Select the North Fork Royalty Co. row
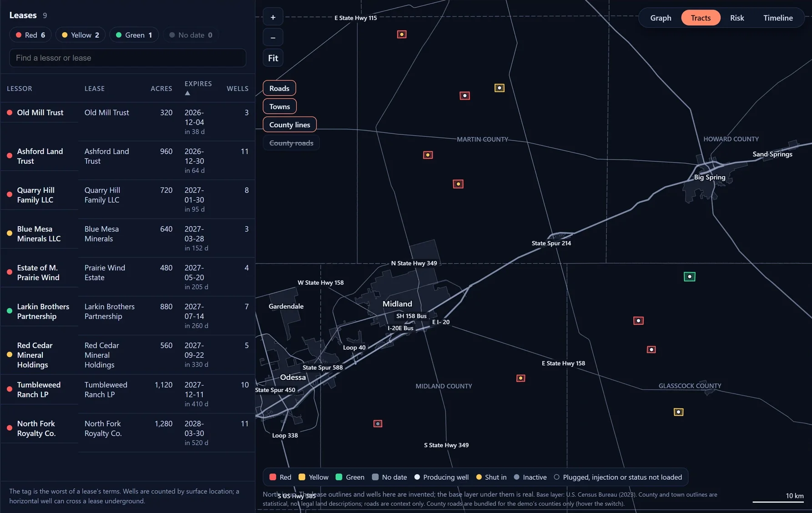812x513 pixels. (x=127, y=433)
